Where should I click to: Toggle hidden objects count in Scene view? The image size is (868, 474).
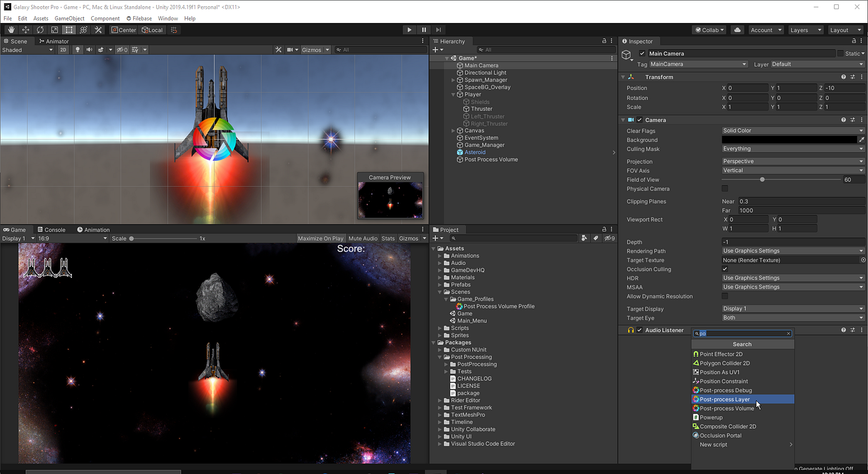pyautogui.click(x=122, y=50)
